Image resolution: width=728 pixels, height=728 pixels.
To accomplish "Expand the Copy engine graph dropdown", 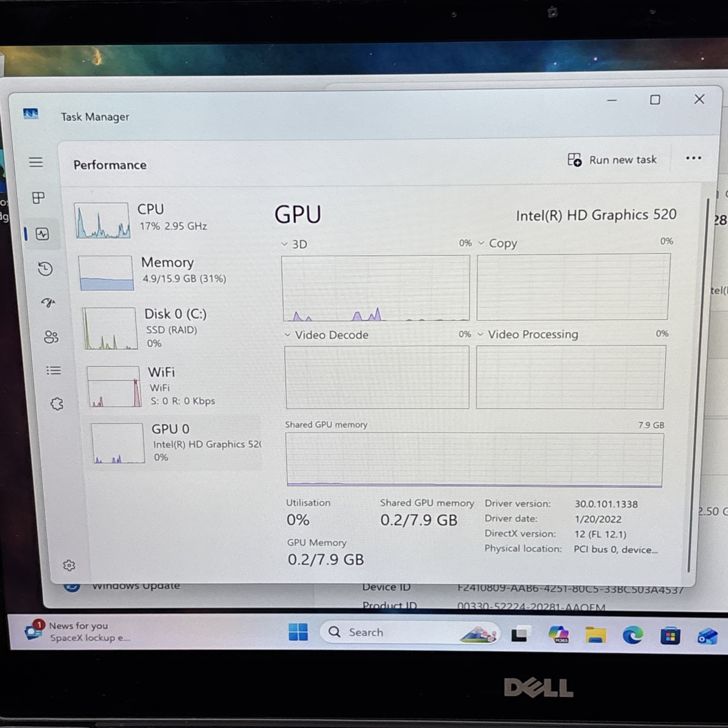I will [481, 243].
